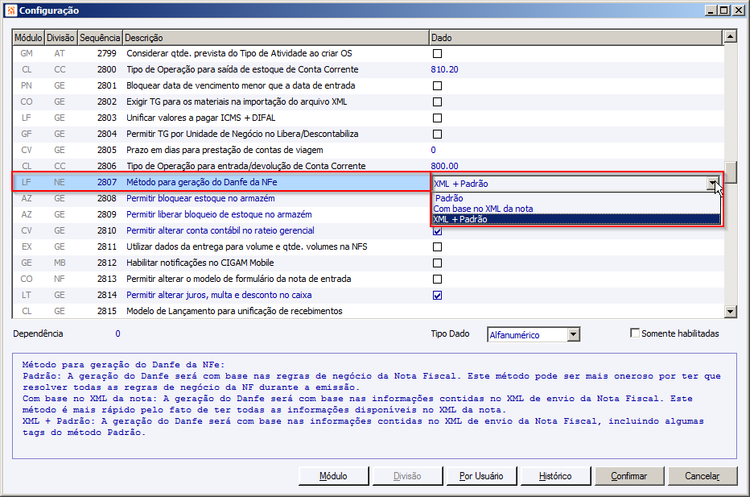This screenshot has height=497, width=750.
Task: Enable Bloquear data de vencimento checkbox
Action: [437, 86]
